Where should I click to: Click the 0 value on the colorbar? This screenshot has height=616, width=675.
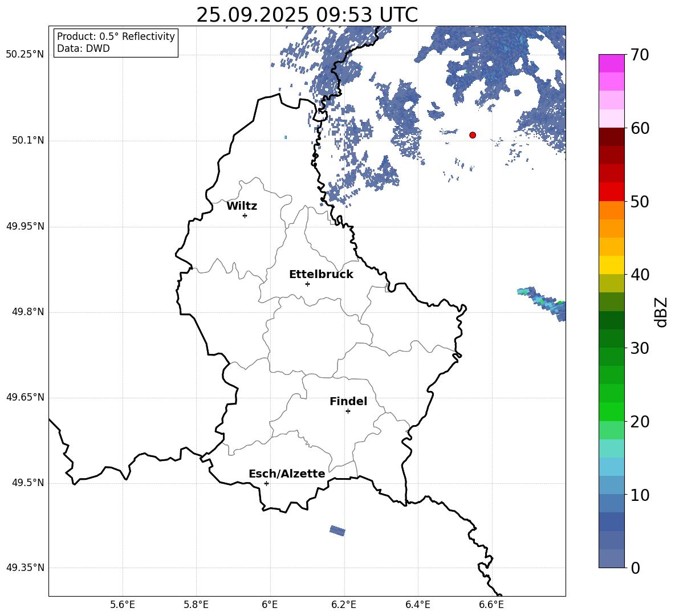(x=636, y=568)
